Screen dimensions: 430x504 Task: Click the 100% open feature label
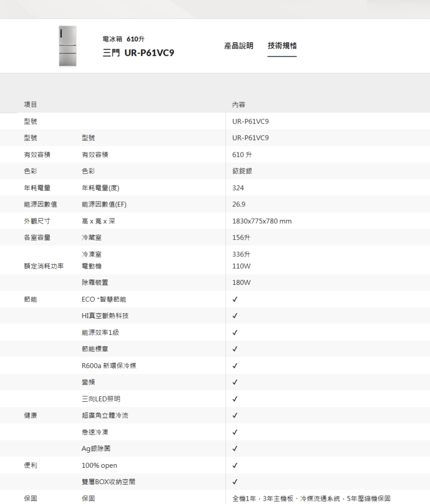tap(99, 465)
